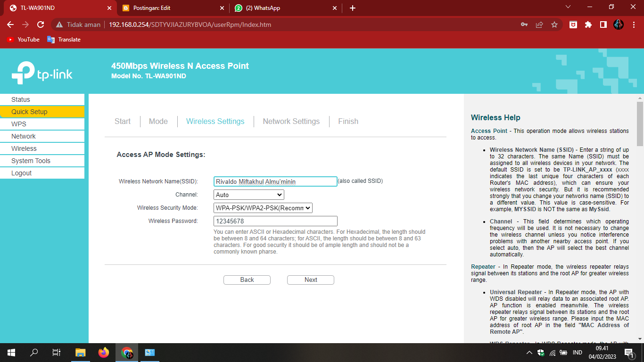The height and width of the screenshot is (362, 644).
Task: Select the TL-WA901ND browser tab
Action: point(60,8)
